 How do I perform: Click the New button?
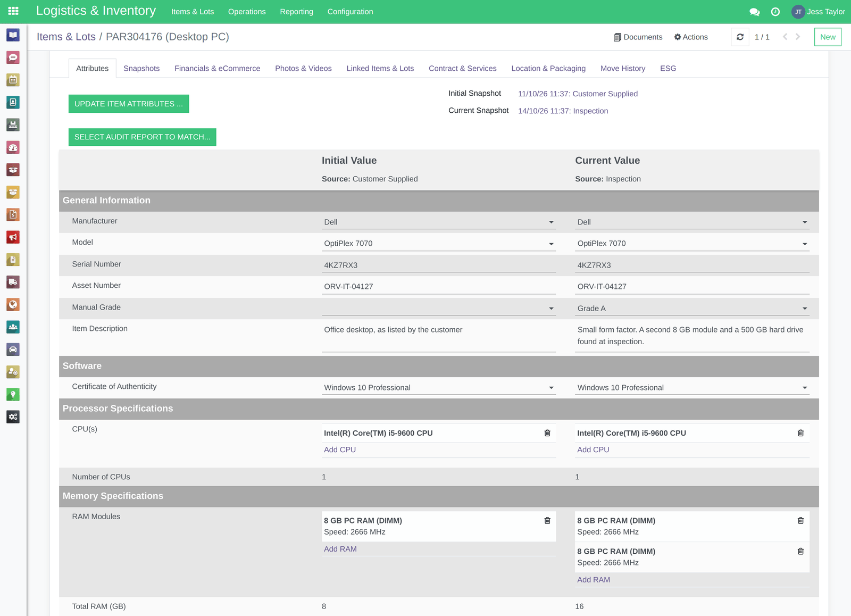point(828,37)
